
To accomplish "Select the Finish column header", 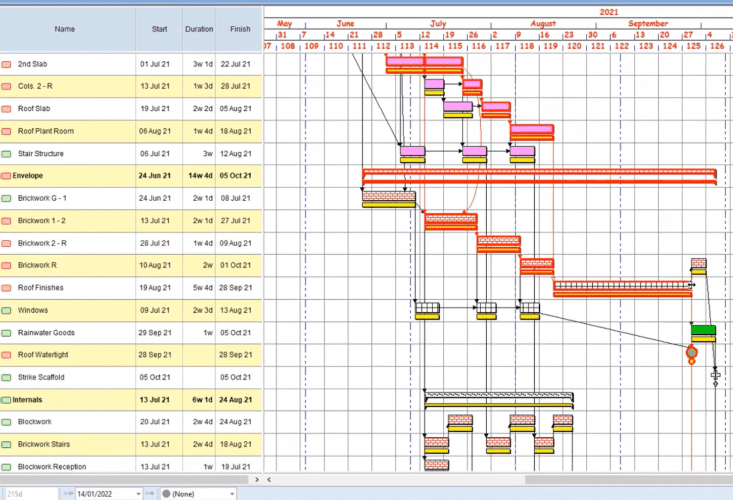I will coord(240,29).
